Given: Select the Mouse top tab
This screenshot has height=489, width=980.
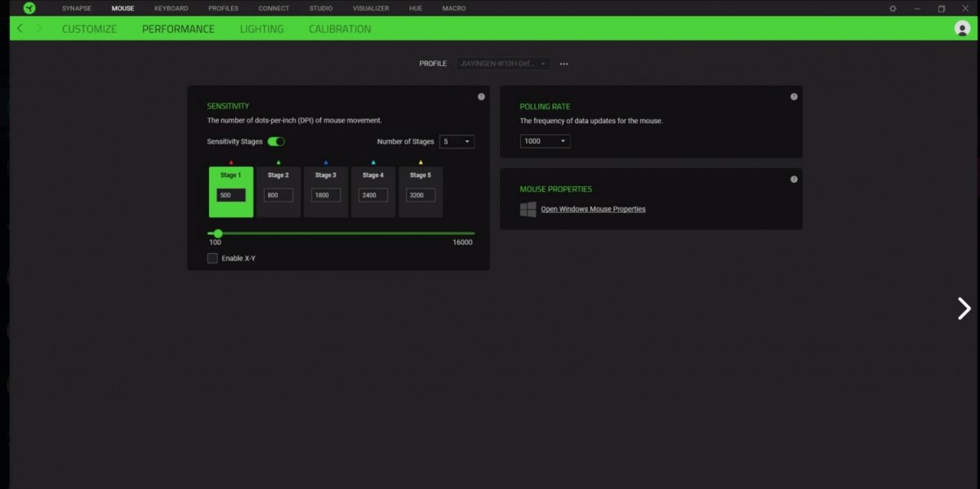Looking at the screenshot, I should point(122,8).
